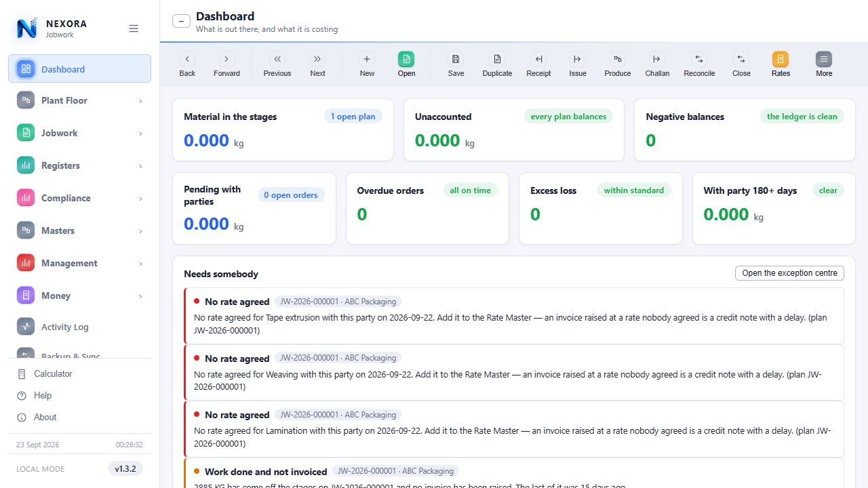Jump to Next record icon
This screenshot has width=868, height=488.
tap(317, 59)
